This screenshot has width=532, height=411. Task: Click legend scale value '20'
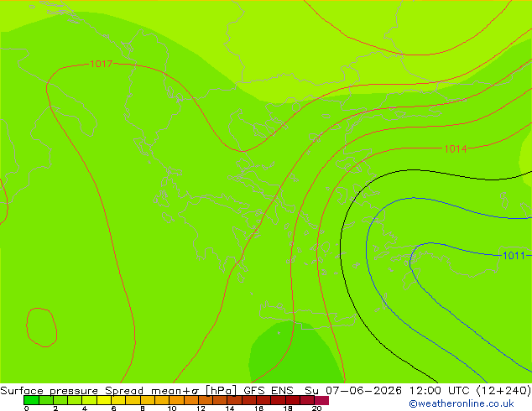(x=316, y=408)
